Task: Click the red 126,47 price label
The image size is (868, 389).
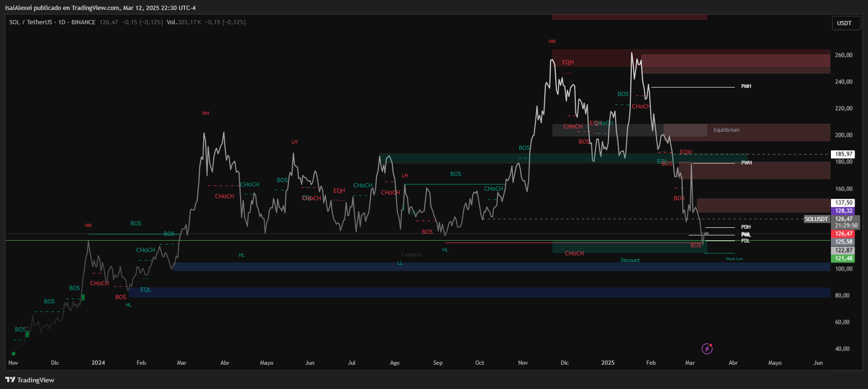Action: [843, 233]
